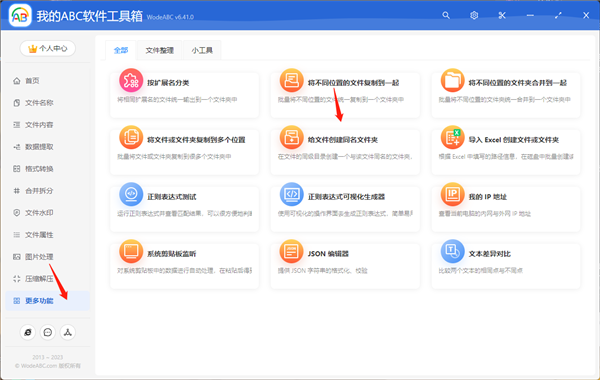Open the 按扩展名分类 tool icon
The height and width of the screenshot is (380, 600).
click(131, 80)
